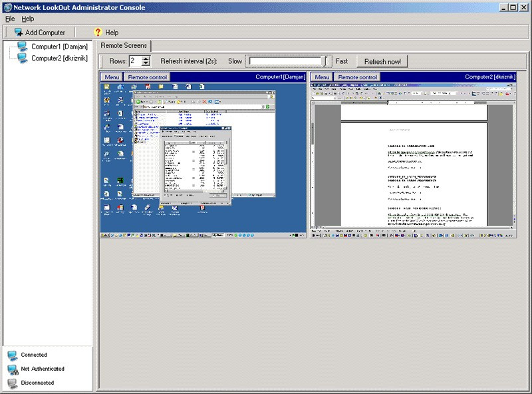Click the "Fast" label beside the slider
The height and width of the screenshot is (394, 532).
click(x=342, y=61)
